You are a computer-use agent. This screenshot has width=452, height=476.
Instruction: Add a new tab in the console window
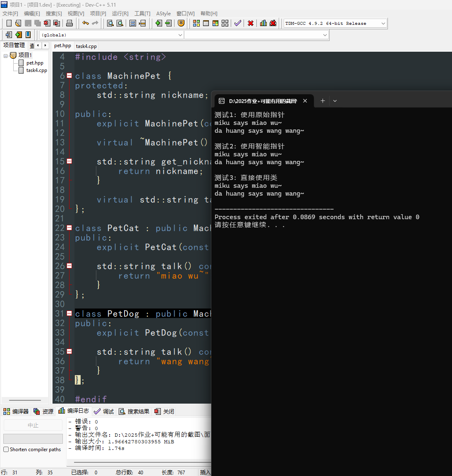[x=323, y=101]
